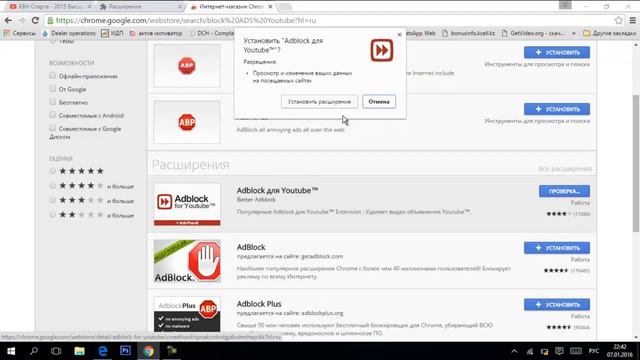Screen dimensions: 640x360
Task: Open the Сервисы apps bookmark
Action: (x=20, y=33)
